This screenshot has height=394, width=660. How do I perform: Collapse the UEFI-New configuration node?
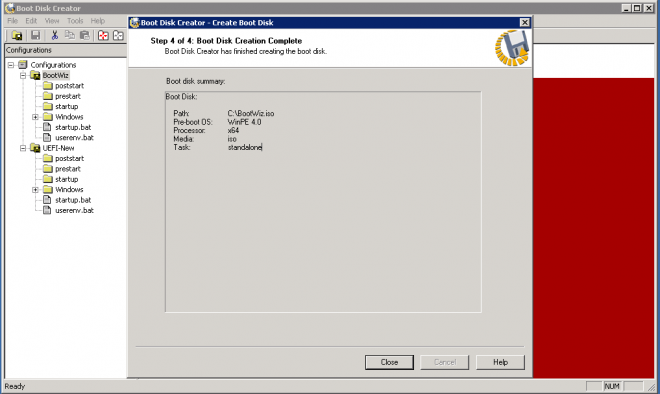click(23, 148)
